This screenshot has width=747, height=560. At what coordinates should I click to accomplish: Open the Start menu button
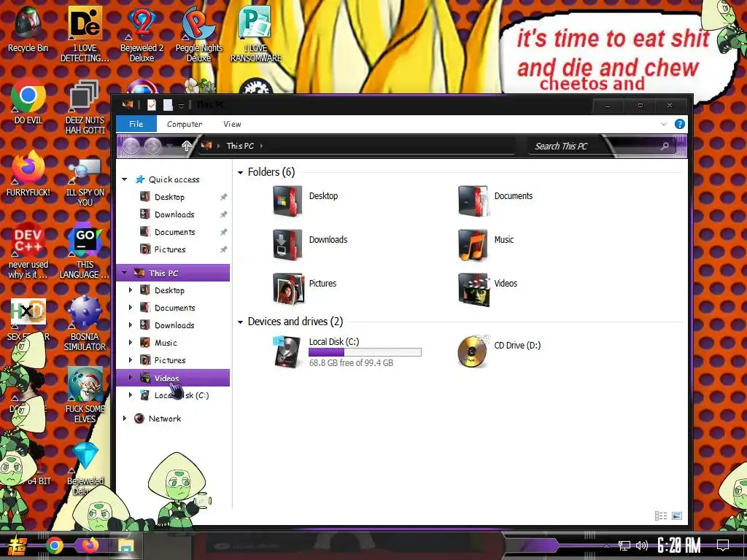click(17, 545)
